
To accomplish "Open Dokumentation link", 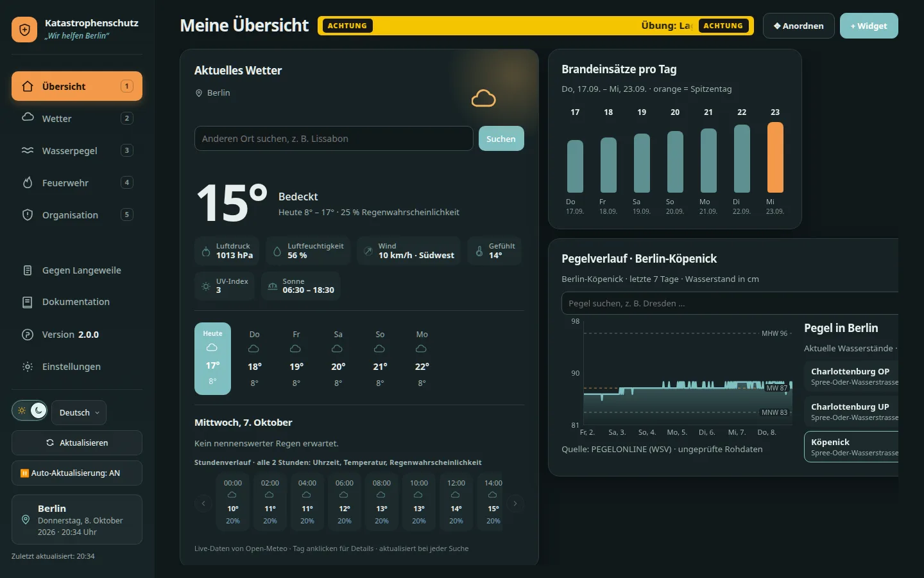I will pyautogui.click(x=77, y=302).
